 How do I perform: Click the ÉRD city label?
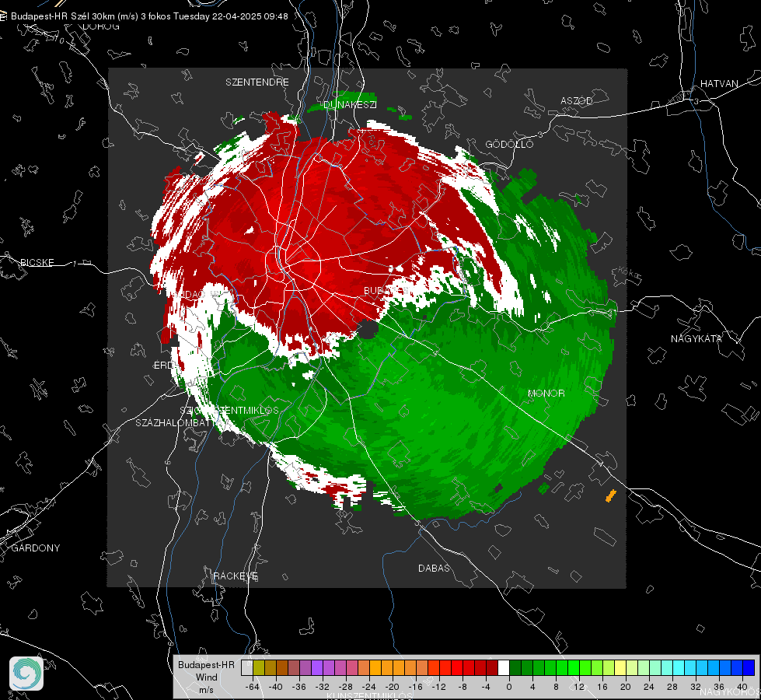pyautogui.click(x=163, y=366)
